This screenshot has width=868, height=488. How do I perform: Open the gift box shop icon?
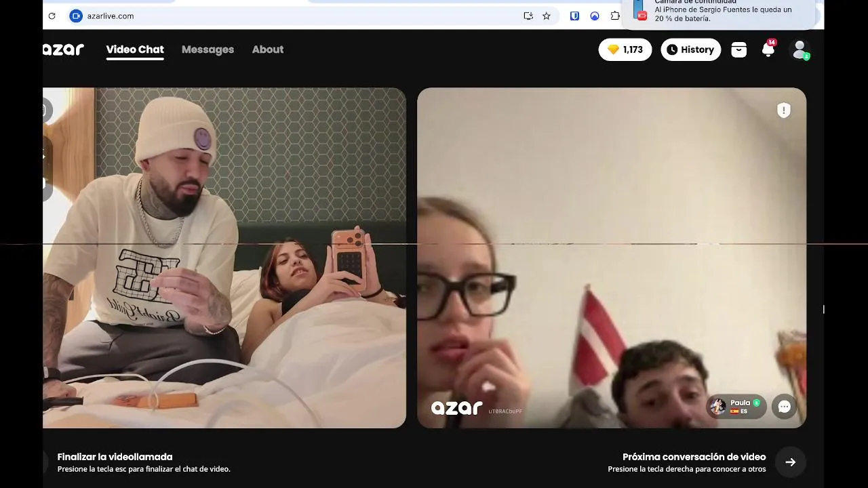[739, 49]
